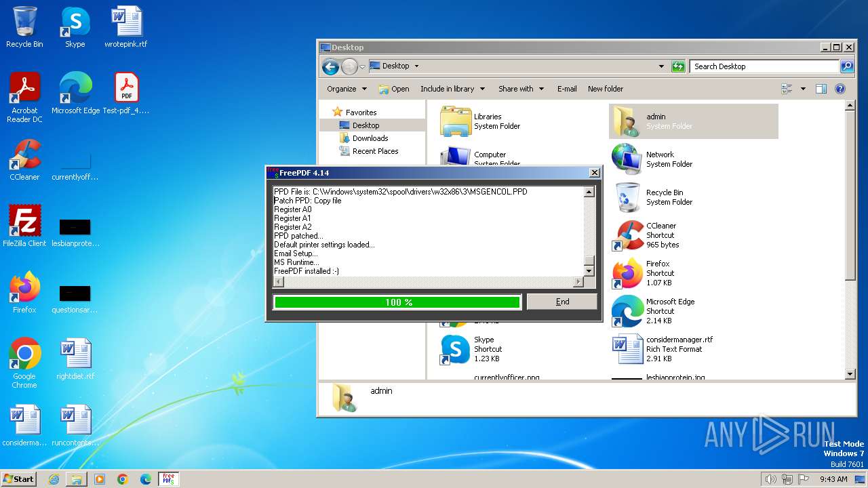This screenshot has width=868, height=488.
Task: Open Explorer help question mark icon
Action: pyautogui.click(x=840, y=89)
